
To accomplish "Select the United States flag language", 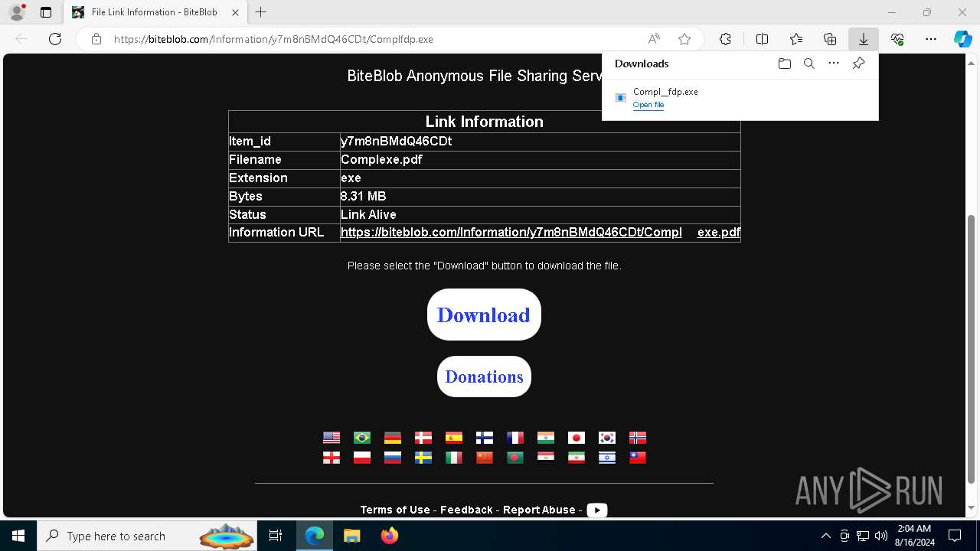I will point(332,438).
